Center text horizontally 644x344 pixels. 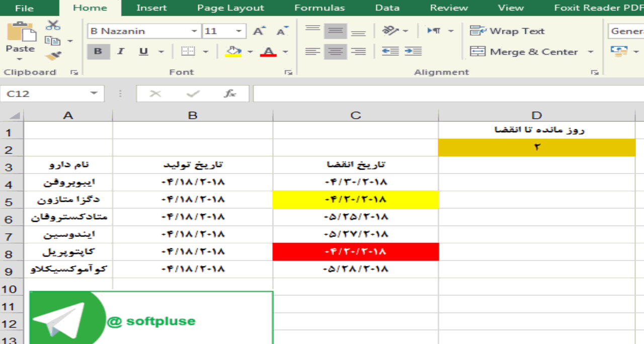click(335, 51)
